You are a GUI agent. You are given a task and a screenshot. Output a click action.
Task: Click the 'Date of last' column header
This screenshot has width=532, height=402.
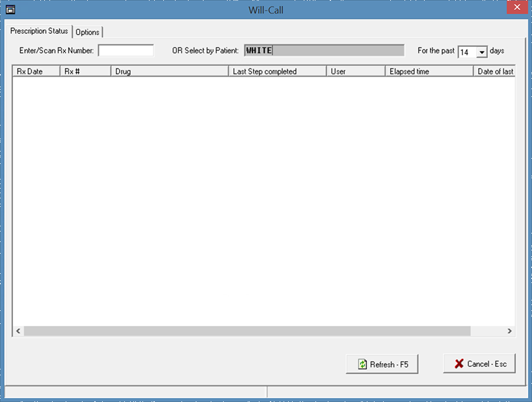(495, 72)
